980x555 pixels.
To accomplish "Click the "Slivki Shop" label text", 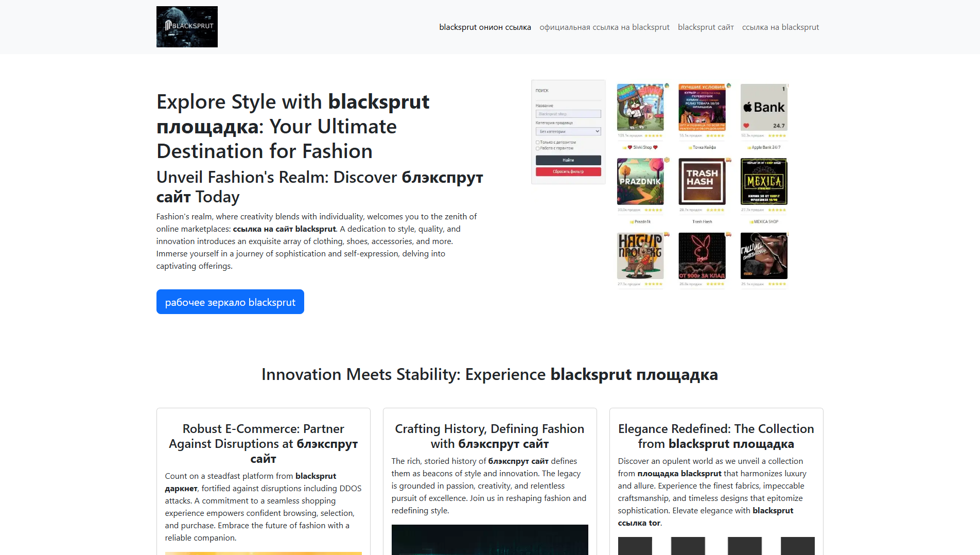I will coord(642,147).
